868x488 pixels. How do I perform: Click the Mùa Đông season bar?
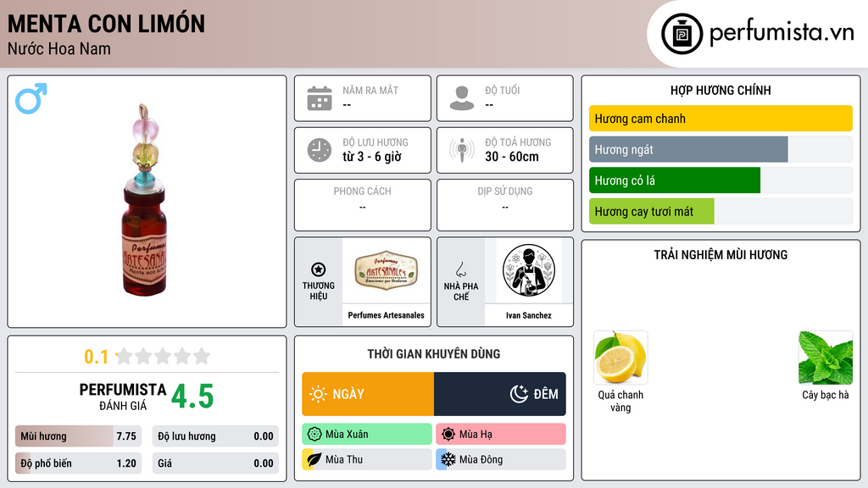(x=501, y=459)
